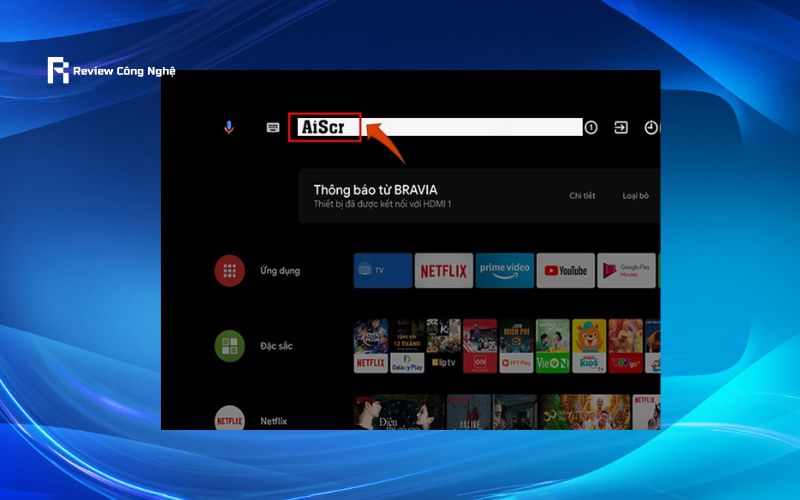Open the Netflix card in Đặc sắc row
This screenshot has height=500, width=800.
(371, 346)
